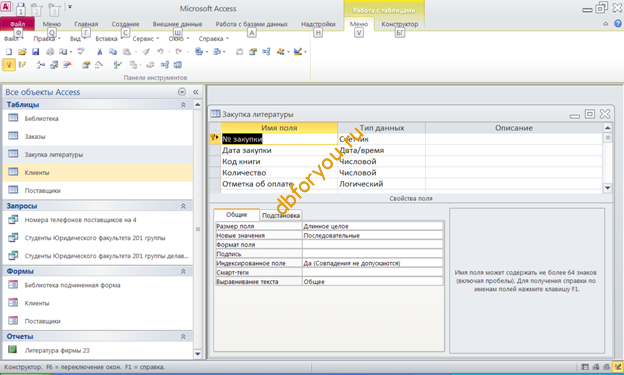Switch to the Конструктор tab
The image size is (624, 375).
coord(400,24)
